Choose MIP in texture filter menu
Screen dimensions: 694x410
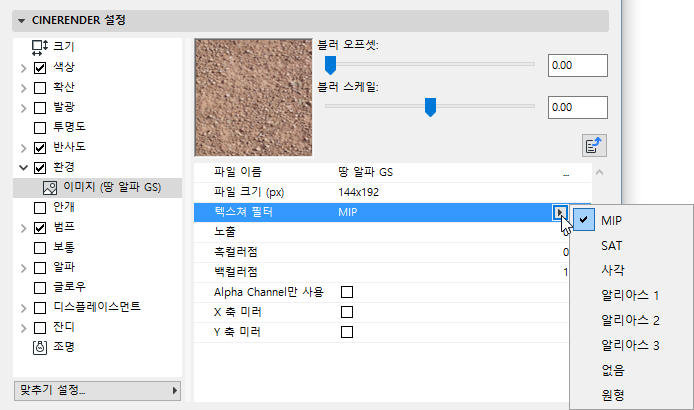[632, 220]
